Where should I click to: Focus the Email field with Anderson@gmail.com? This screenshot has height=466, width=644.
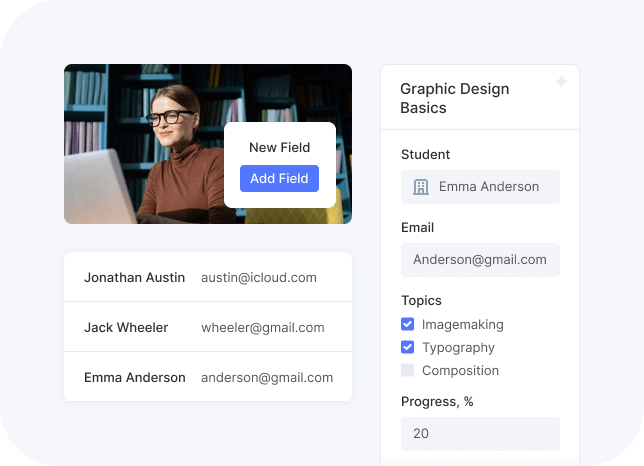[480, 260]
